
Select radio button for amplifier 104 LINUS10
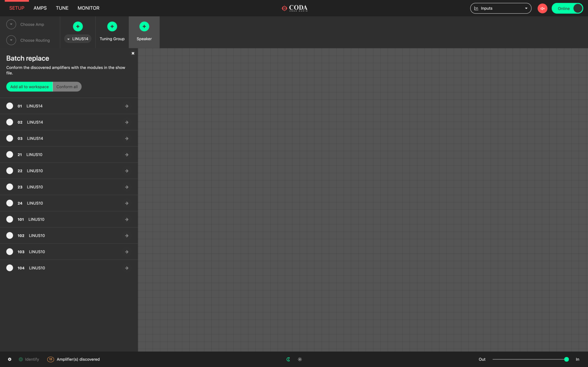10,268
